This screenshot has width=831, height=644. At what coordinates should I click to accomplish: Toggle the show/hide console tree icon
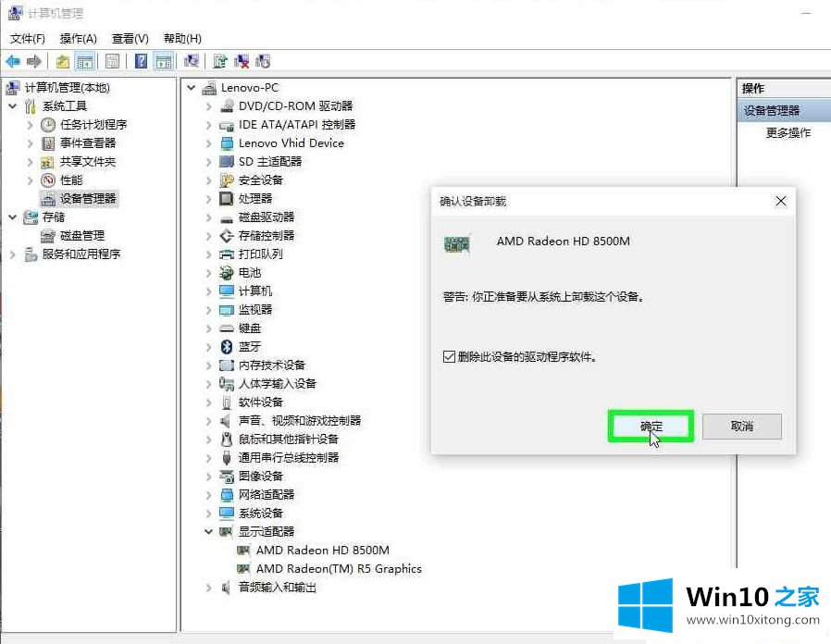point(85,61)
